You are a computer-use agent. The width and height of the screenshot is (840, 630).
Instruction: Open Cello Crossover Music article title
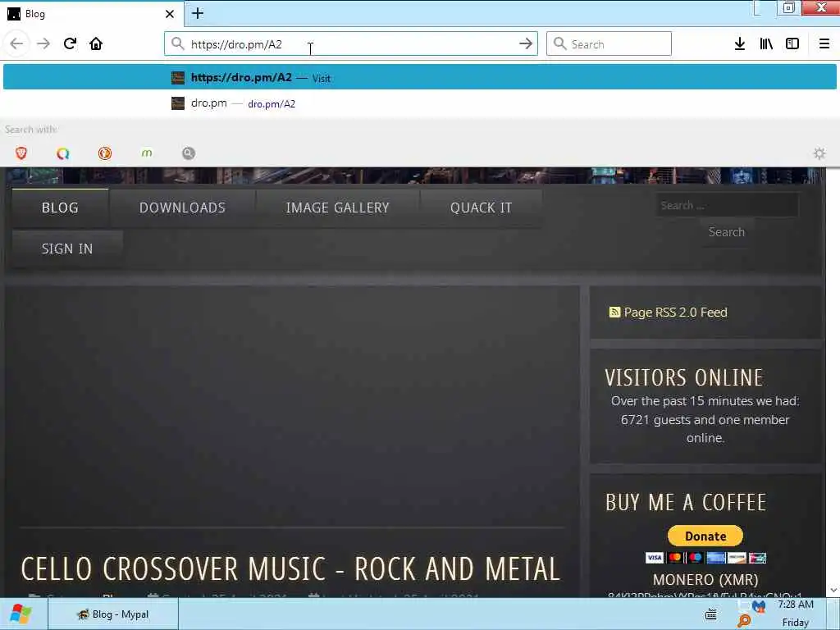(x=290, y=568)
